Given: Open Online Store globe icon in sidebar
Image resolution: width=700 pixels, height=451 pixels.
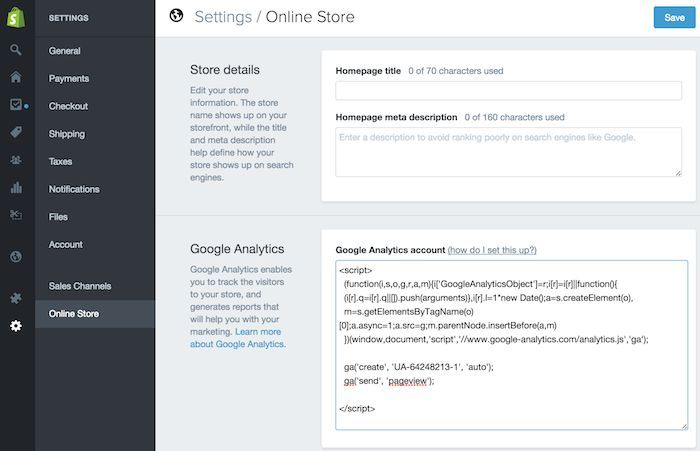Looking at the screenshot, I should [x=16, y=257].
